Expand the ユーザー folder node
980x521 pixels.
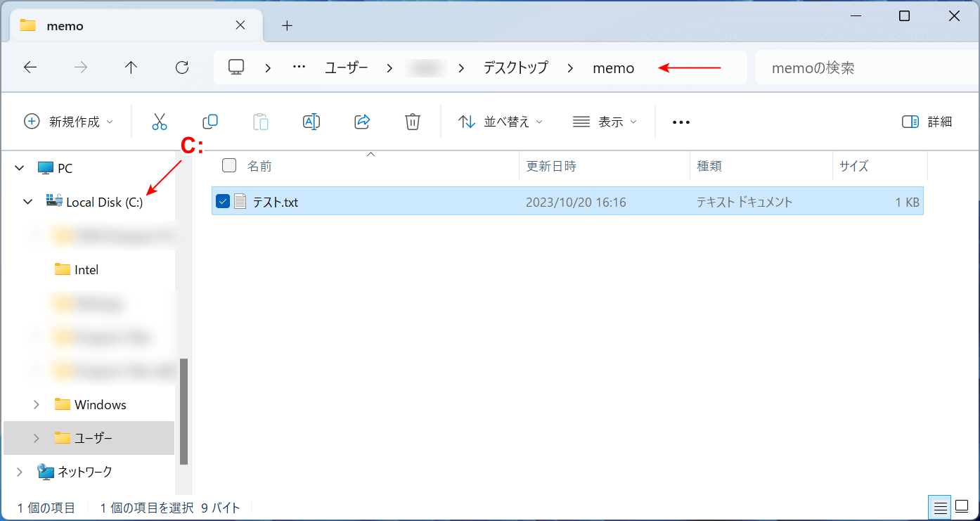[37, 438]
